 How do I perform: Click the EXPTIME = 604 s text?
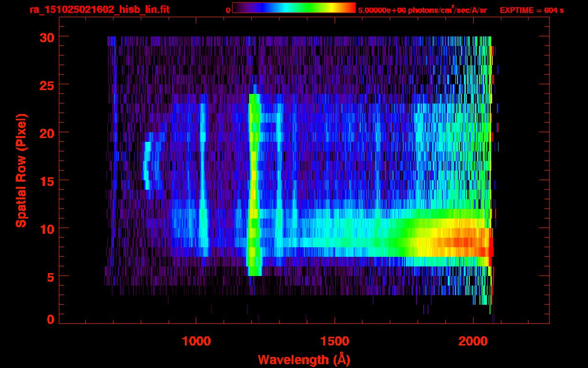(x=531, y=10)
